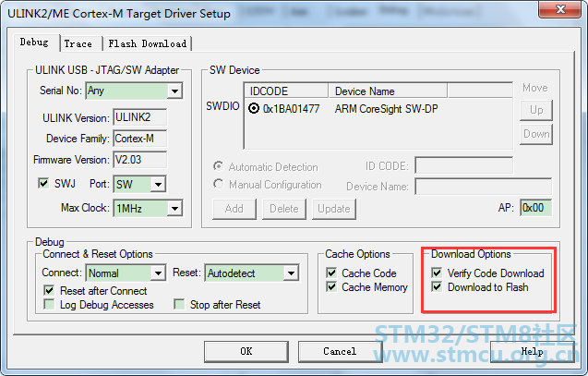Expand the Reset Autodetect dropdown

click(291, 273)
